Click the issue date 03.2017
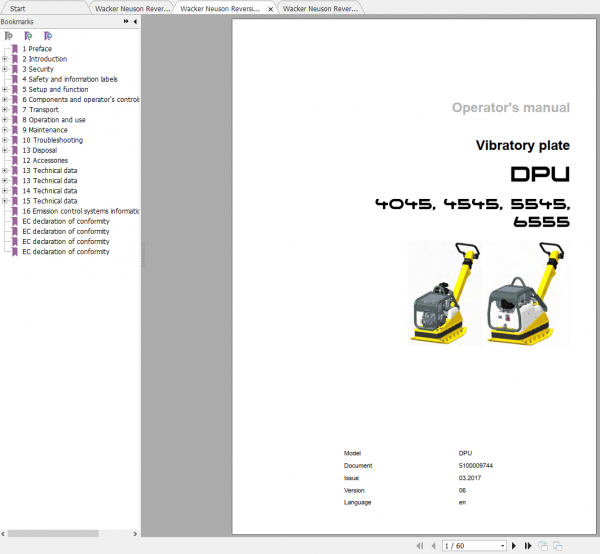Viewport: 600px width, 554px height. point(470,478)
